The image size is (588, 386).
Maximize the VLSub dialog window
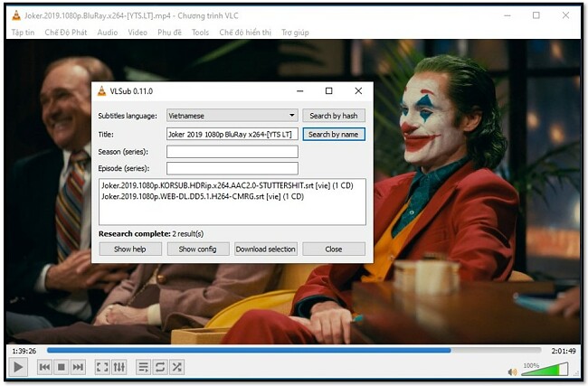pos(329,91)
